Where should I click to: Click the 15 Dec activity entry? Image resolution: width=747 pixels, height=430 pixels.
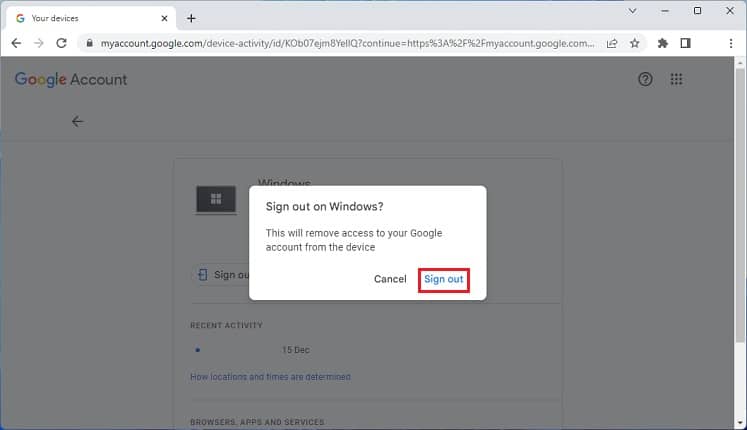point(296,350)
